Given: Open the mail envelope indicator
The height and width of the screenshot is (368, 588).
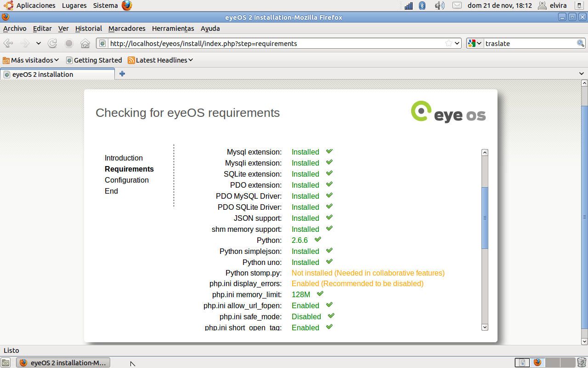Looking at the screenshot, I should coord(457,6).
